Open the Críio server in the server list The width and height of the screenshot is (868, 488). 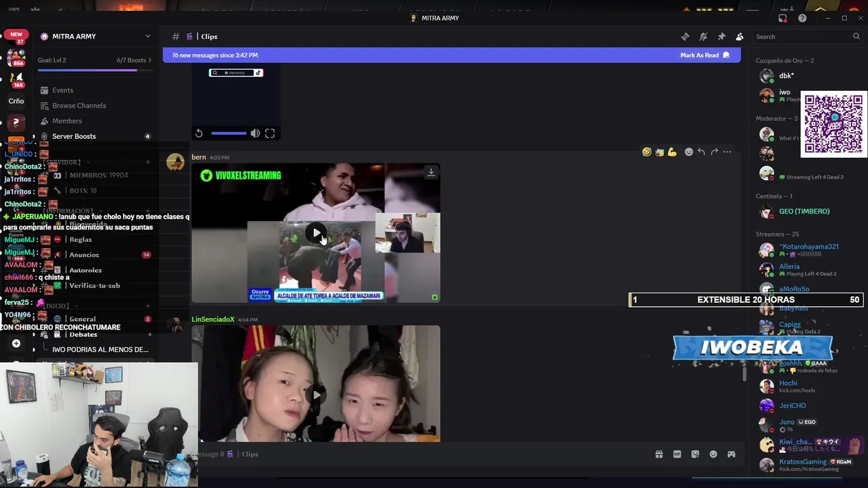coord(16,101)
